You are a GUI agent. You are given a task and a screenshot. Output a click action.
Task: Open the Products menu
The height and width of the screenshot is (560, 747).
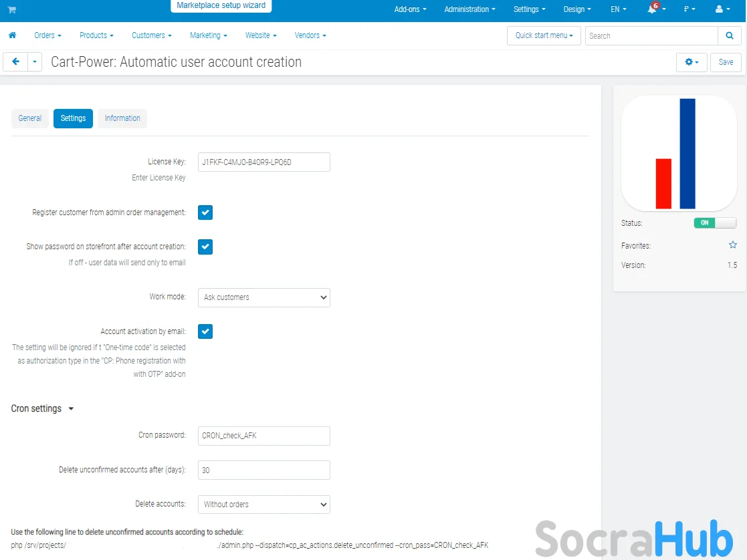[96, 35]
